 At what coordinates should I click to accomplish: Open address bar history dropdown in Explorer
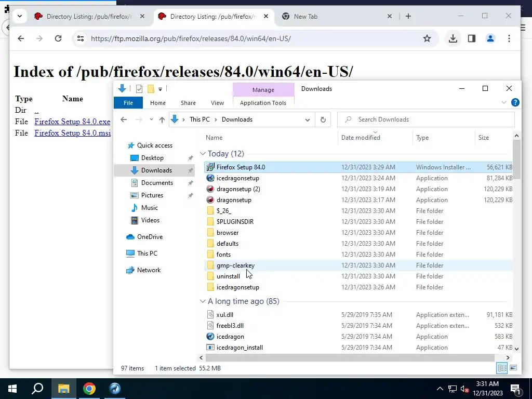[308, 120]
